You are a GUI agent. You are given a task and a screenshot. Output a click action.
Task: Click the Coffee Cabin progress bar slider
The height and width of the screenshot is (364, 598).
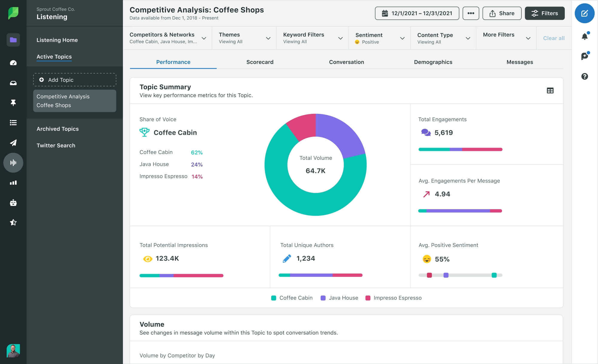[494, 275]
